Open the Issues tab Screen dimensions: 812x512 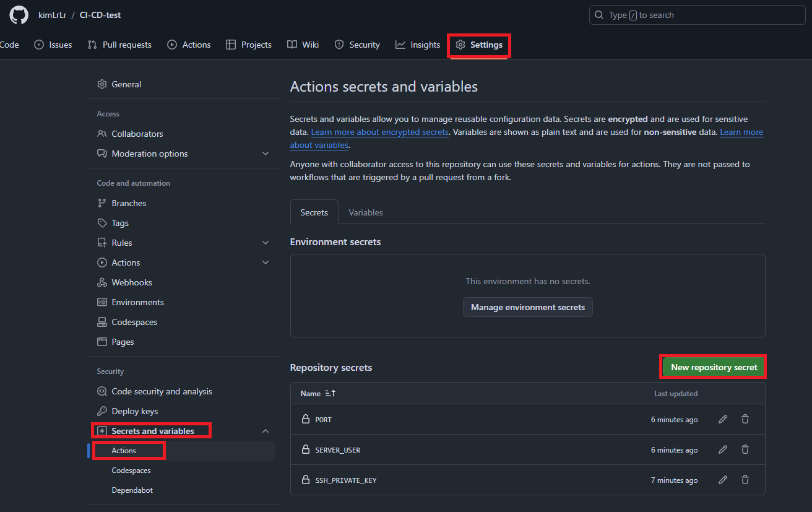(x=53, y=45)
